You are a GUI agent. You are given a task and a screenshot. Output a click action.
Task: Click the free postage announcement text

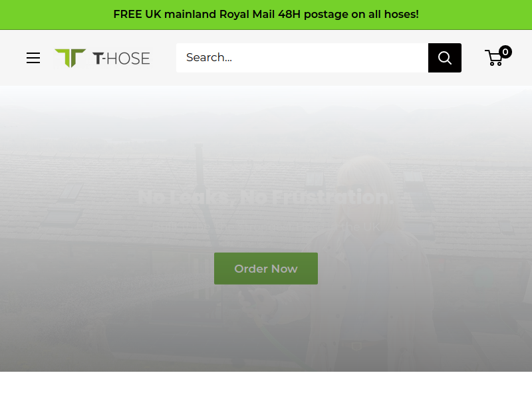coord(266,14)
